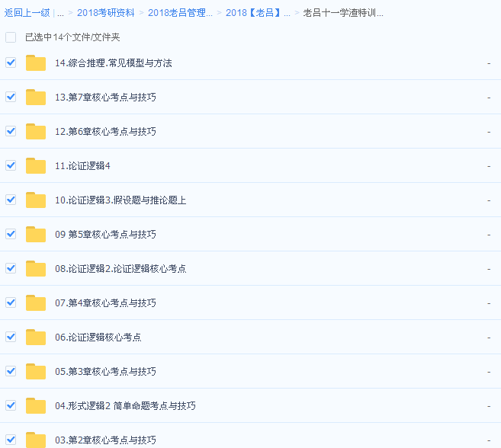501x448 pixels.
Task: Expand the collapsed breadcrumb ellipsis after 返回上一级
Action: pyautogui.click(x=60, y=13)
